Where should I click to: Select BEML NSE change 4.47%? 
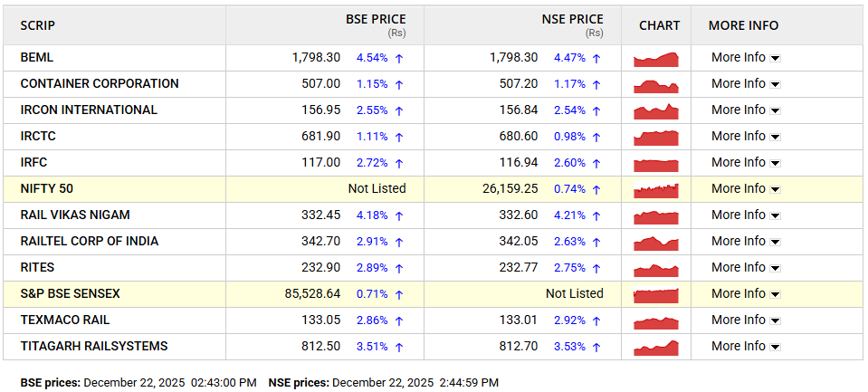(569, 58)
